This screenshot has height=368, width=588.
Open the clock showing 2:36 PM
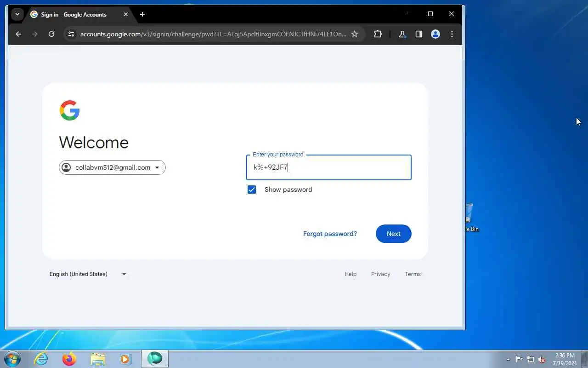[565, 359]
